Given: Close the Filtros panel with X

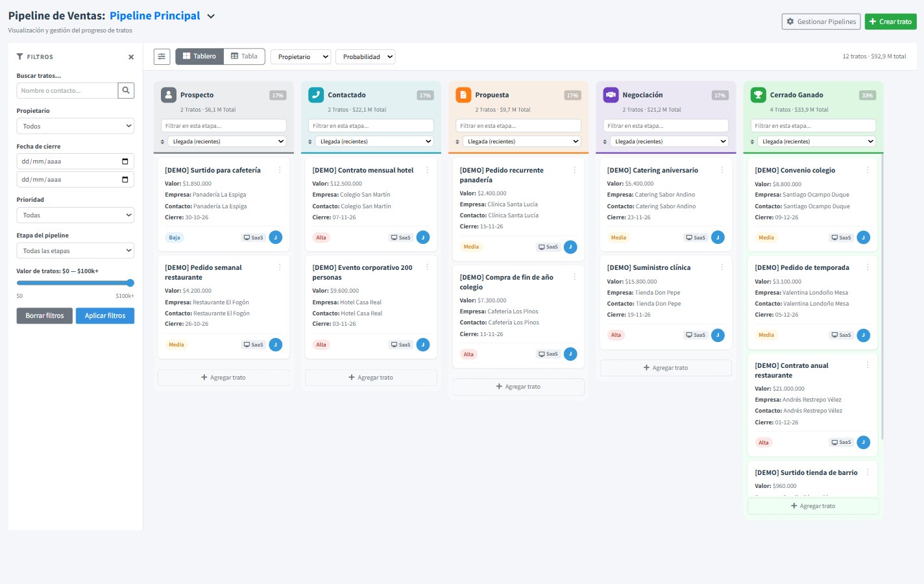Looking at the screenshot, I should pyautogui.click(x=131, y=57).
